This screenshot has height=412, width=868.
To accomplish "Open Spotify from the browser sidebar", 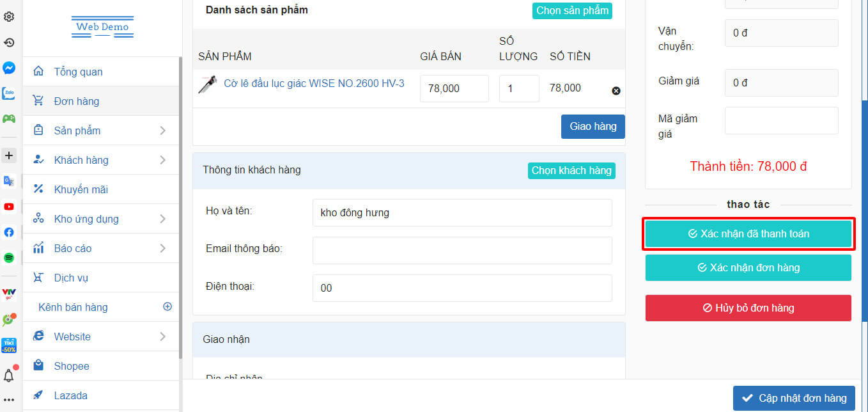I will click(9, 258).
